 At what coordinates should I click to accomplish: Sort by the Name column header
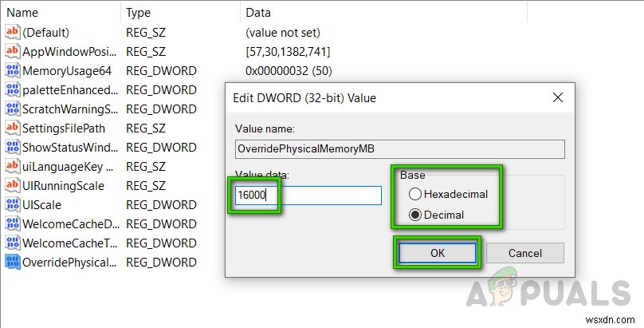tap(60, 12)
